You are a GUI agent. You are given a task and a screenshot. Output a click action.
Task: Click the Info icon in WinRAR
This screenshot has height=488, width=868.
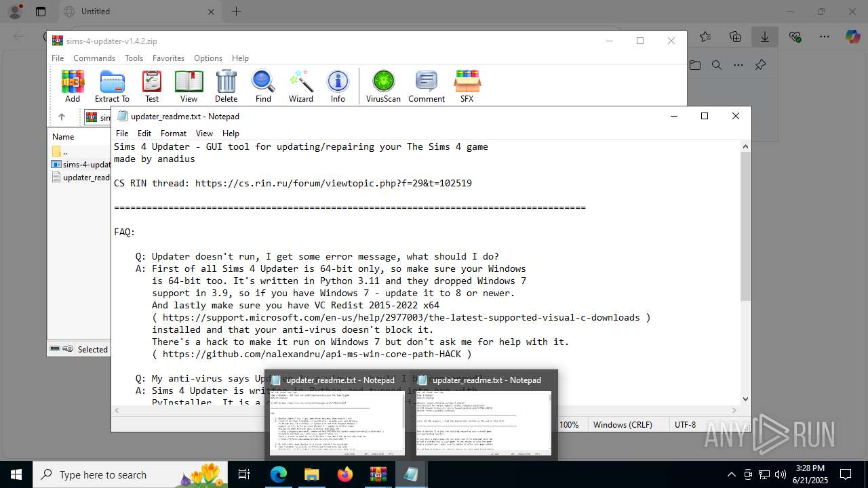tap(338, 86)
